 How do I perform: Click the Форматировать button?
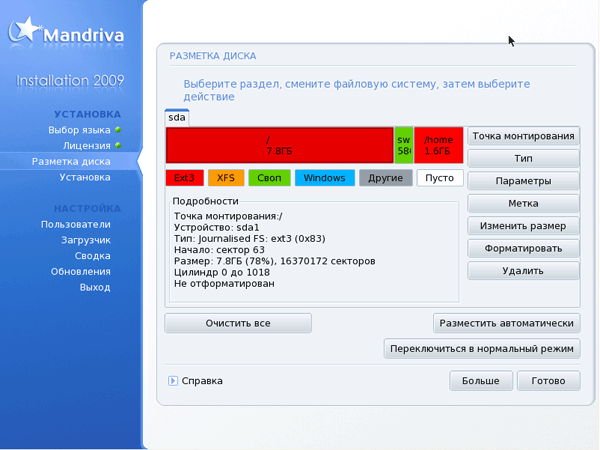pos(523,249)
